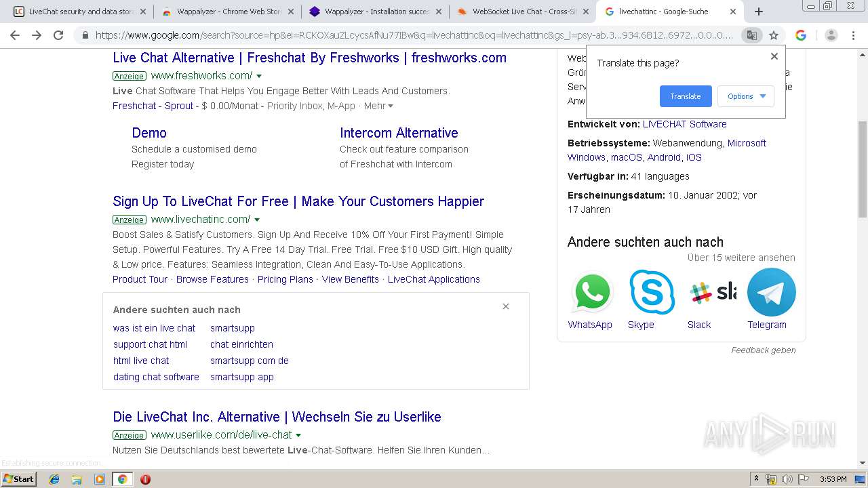868x488 pixels.
Task: Dismiss the 'Andere suchten auch nach' box
Action: pos(506,306)
